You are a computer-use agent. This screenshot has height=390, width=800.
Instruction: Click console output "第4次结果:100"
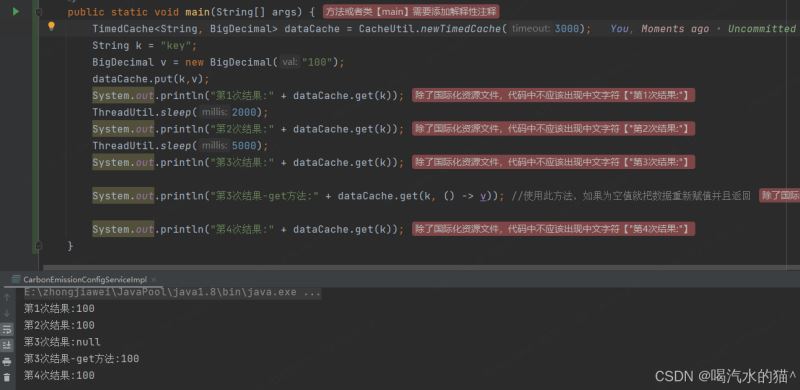(59, 376)
